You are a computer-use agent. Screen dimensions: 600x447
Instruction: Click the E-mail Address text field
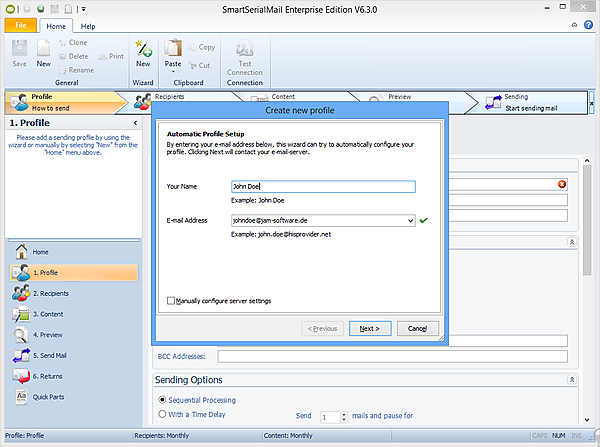point(318,220)
